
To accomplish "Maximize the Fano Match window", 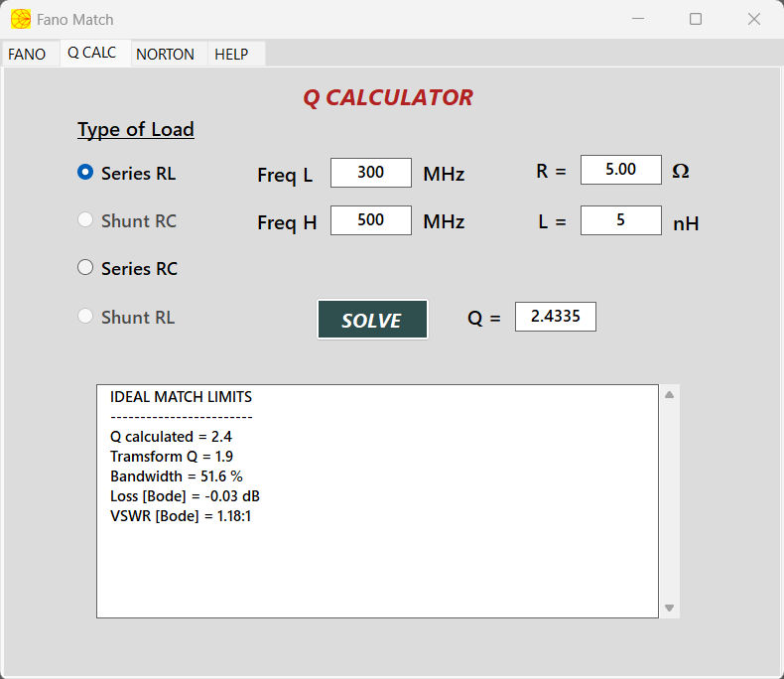I will click(696, 19).
